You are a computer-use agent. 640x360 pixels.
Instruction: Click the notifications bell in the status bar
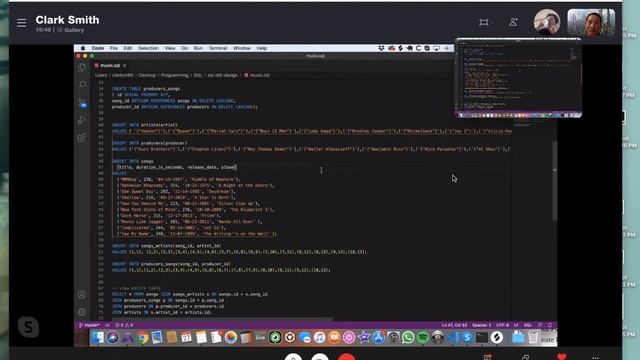click(550, 325)
